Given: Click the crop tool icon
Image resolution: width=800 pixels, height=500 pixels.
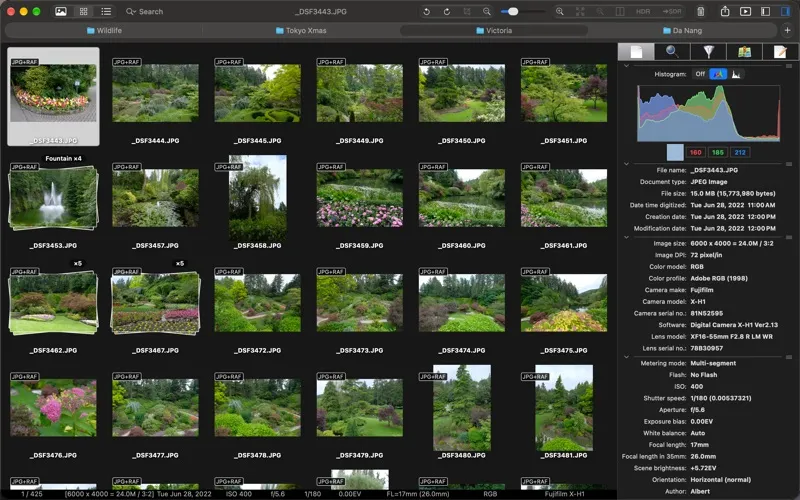Looking at the screenshot, I should click(x=467, y=11).
